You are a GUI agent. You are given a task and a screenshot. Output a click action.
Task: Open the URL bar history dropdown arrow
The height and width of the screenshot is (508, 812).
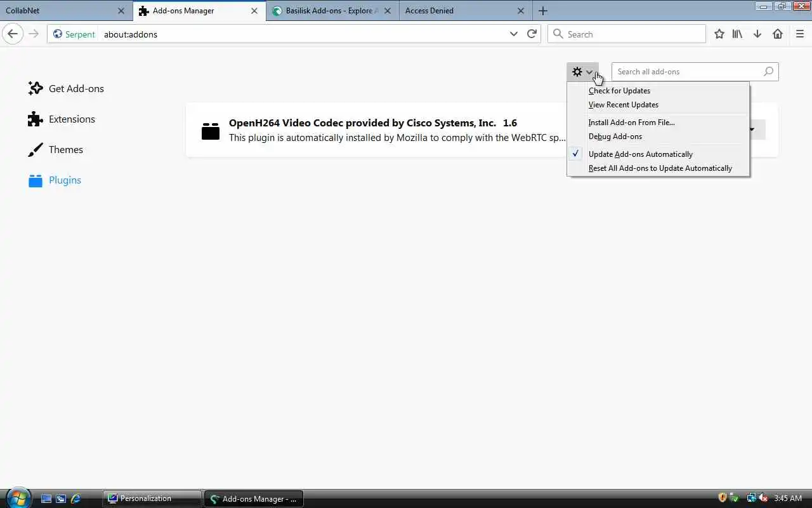pos(514,34)
